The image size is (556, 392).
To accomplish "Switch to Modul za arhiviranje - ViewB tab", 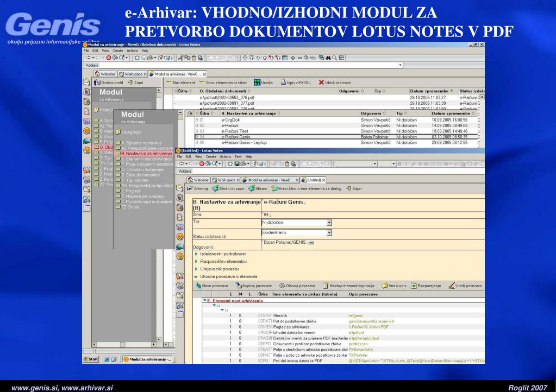I will tap(270, 180).
